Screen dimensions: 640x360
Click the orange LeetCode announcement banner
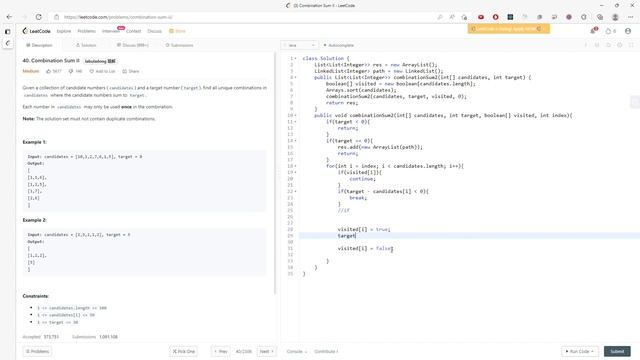coord(509,29)
